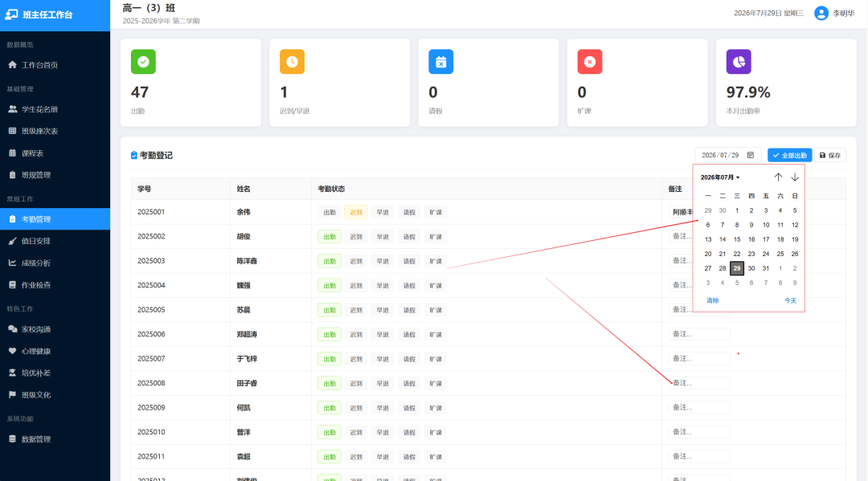Image resolution: width=868 pixels, height=481 pixels.
Task: Click the 备注 input for 郑超涛
Action: click(698, 334)
